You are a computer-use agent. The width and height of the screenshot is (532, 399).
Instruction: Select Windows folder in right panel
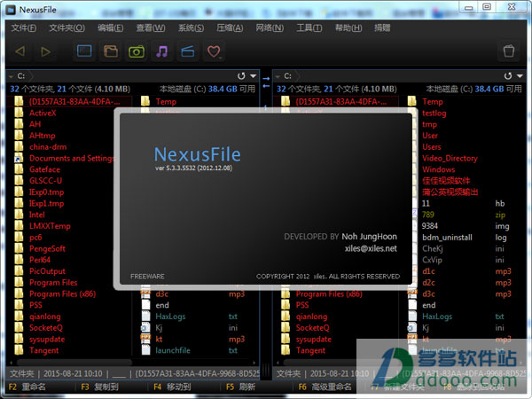439,169
